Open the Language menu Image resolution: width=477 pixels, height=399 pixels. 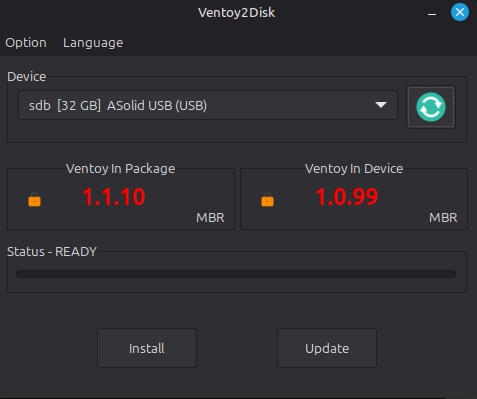tap(93, 43)
